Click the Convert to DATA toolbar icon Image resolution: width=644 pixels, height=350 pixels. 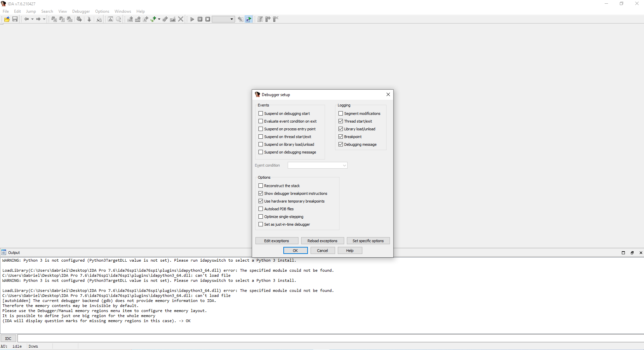(138, 19)
